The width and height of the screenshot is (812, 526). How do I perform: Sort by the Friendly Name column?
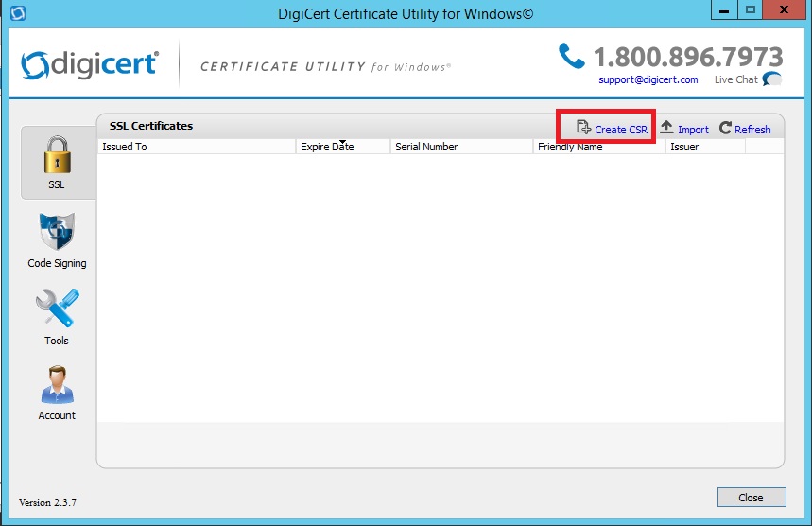(598, 147)
